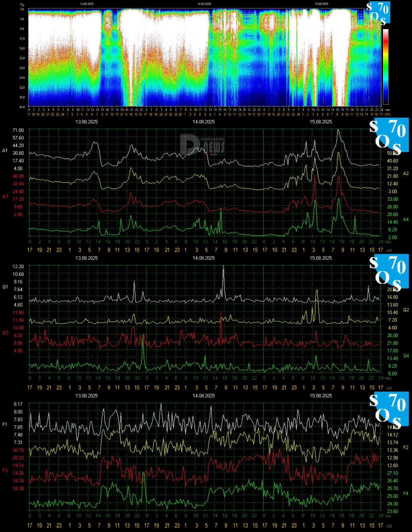Screen dimensions: 412x532
Task: Select the green Q4 series label
Action: click(x=406, y=355)
